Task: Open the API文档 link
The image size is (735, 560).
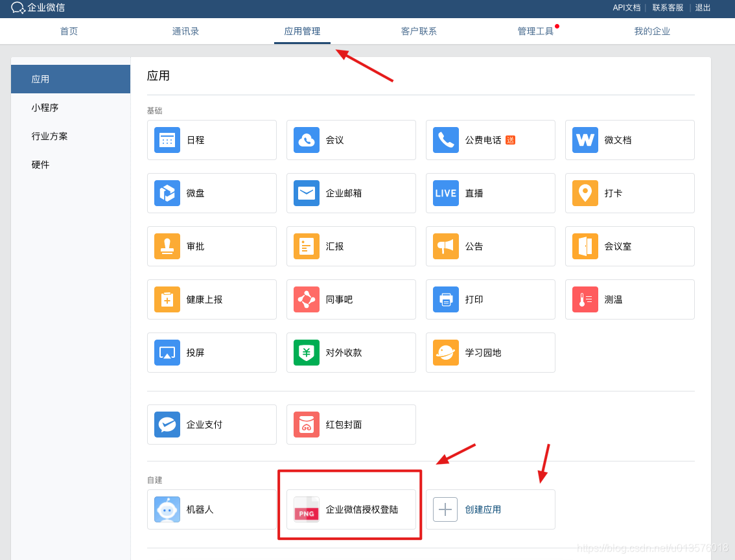Action: coord(627,8)
